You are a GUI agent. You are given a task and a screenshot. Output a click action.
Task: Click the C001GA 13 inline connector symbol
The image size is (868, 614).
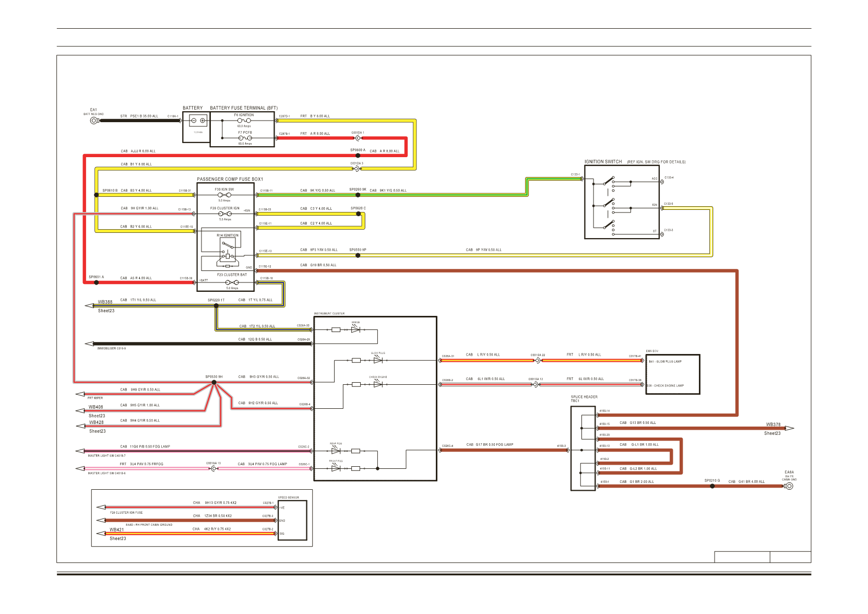tap(213, 468)
